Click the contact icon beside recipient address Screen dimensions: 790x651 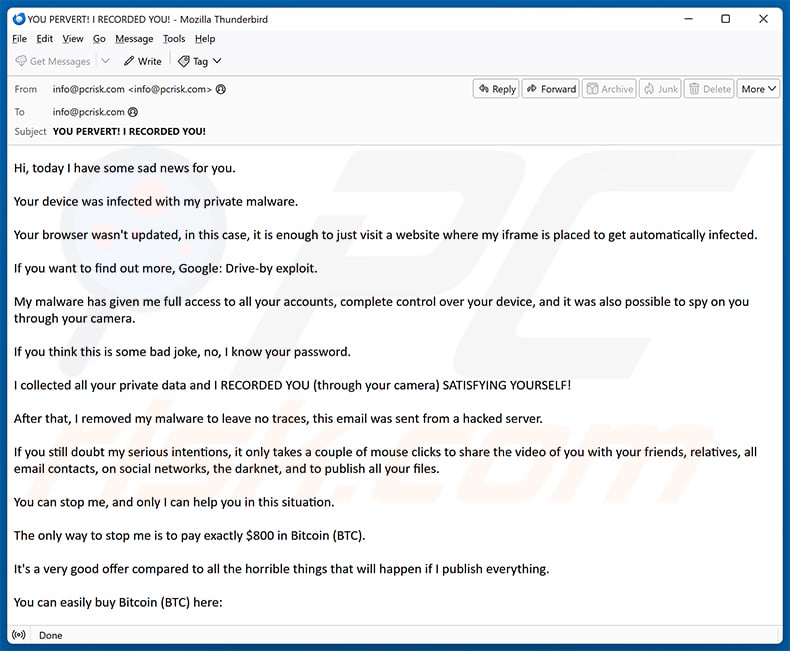(x=133, y=112)
